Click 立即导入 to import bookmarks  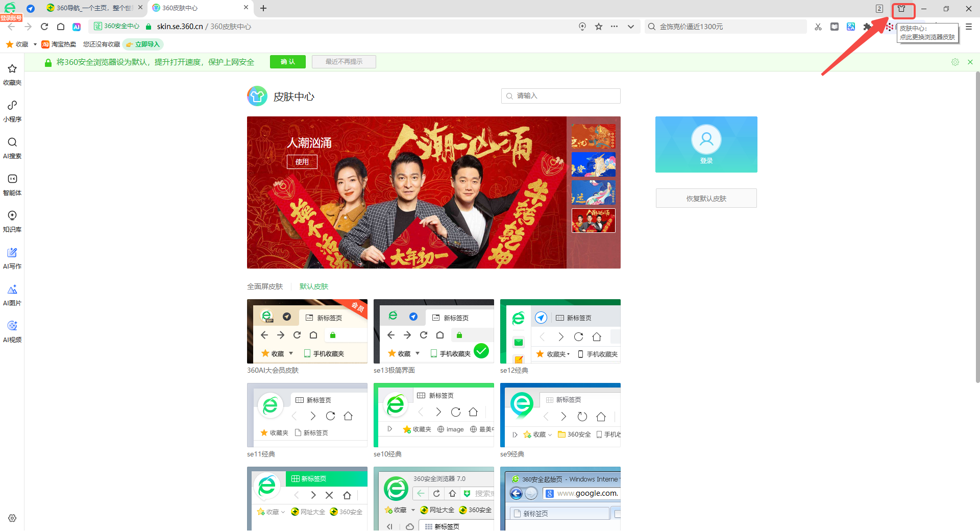[143, 44]
